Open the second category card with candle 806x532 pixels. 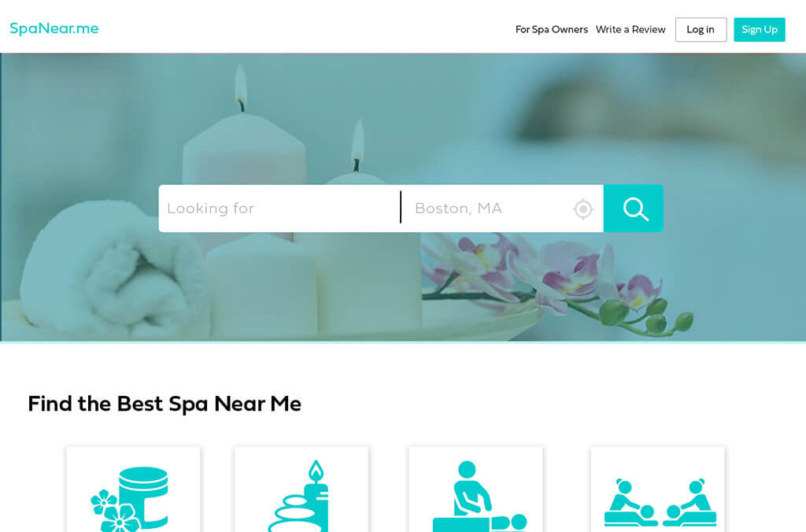pyautogui.click(x=301, y=490)
